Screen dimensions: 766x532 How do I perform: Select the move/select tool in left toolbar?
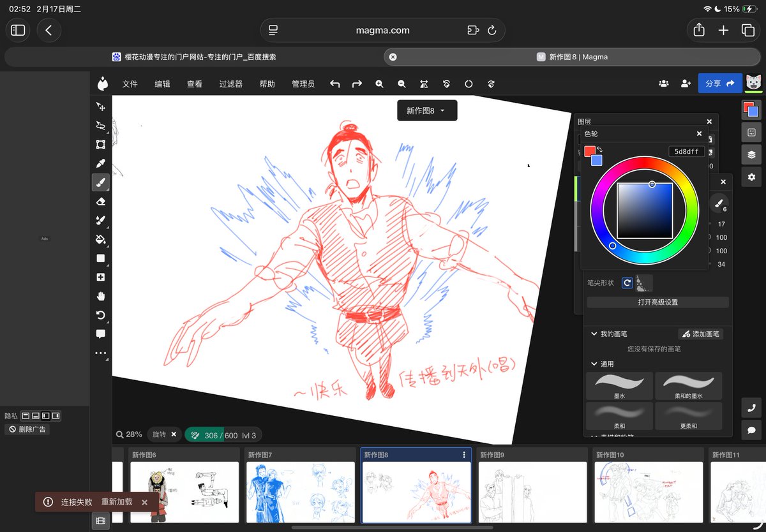coord(100,107)
